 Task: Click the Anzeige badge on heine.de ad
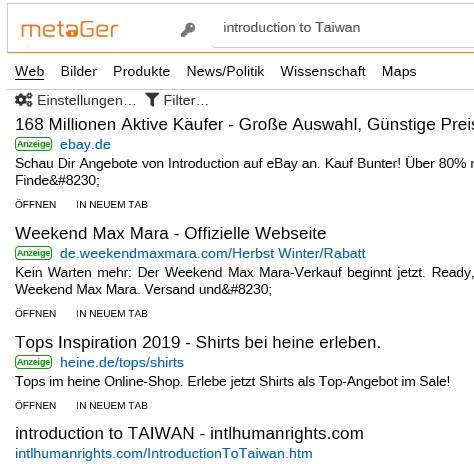click(x=33, y=362)
